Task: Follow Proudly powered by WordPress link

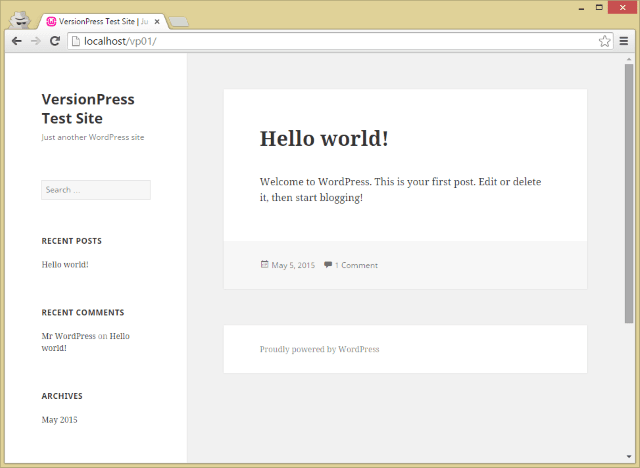Action: pos(320,349)
